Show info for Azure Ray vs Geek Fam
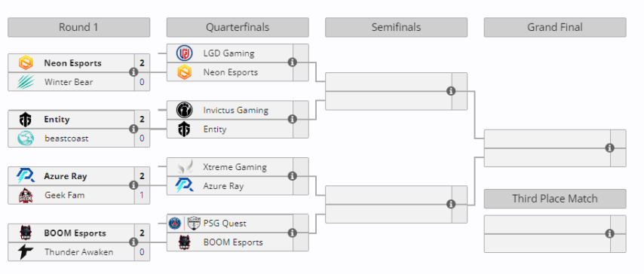The image size is (644, 274). [x=133, y=185]
